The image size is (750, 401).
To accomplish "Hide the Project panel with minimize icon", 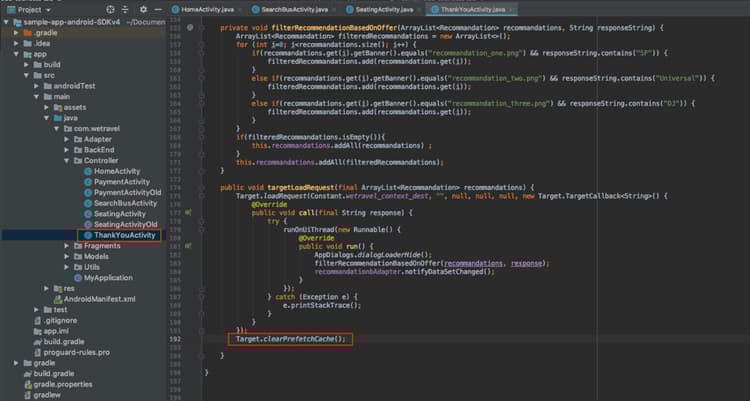I will pos(157,9).
